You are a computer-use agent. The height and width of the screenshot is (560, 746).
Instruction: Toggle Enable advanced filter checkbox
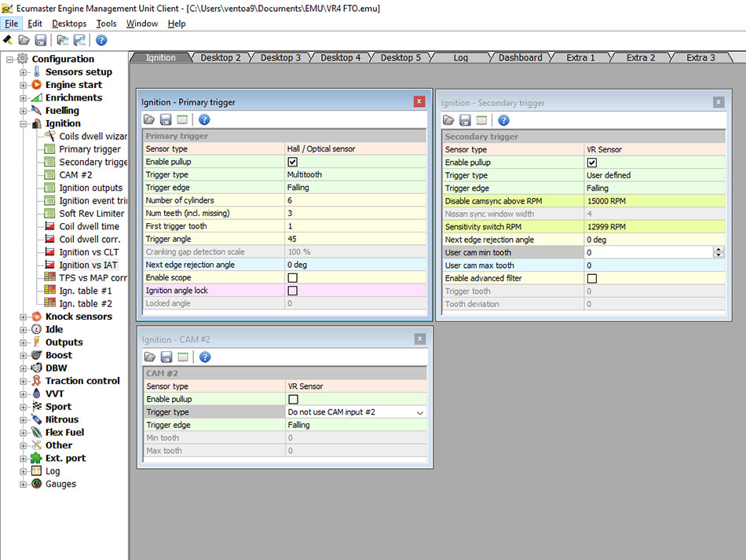(592, 278)
